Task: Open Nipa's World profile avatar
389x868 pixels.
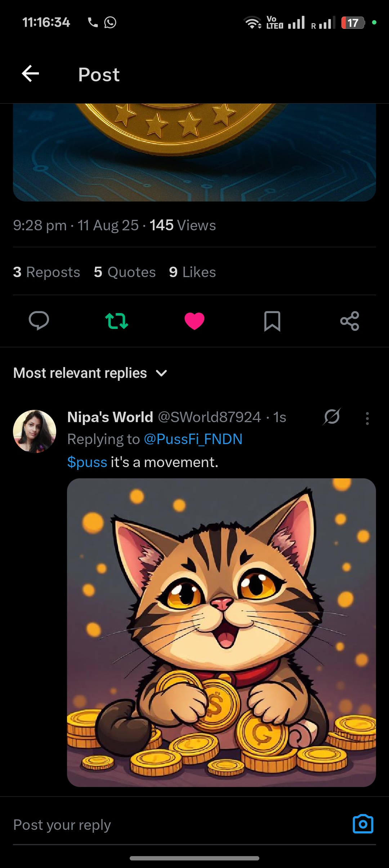Action: pyautogui.click(x=35, y=431)
